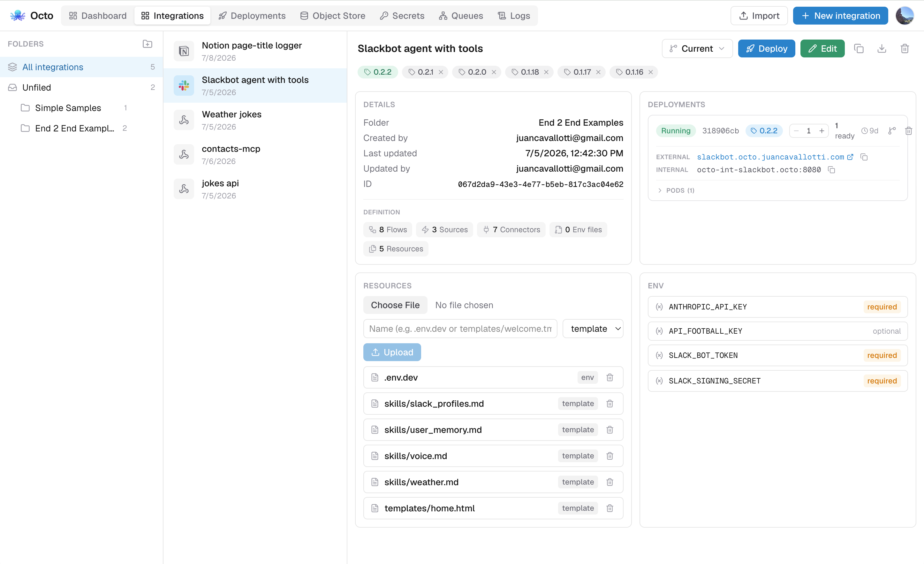924x564 pixels.
Task: Copy the external slackbot URL
Action: (864, 157)
